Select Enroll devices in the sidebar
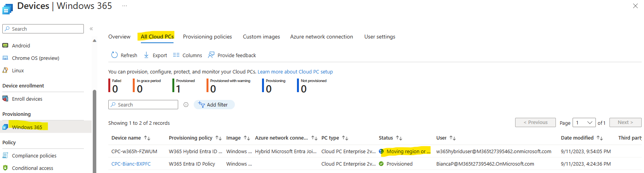The height and width of the screenshot is (173, 644). click(27, 99)
